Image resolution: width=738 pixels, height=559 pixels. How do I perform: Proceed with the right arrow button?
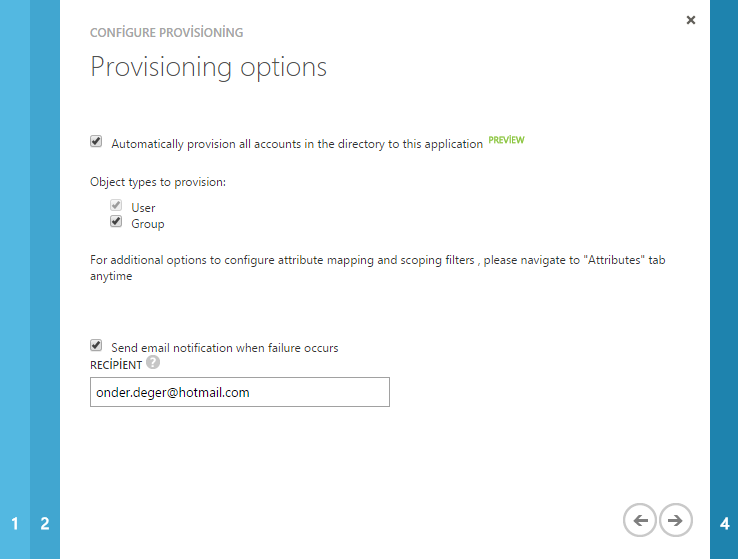point(676,519)
